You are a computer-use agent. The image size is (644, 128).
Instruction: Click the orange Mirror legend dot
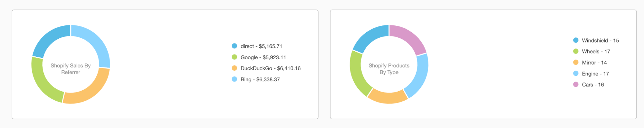[576, 63]
